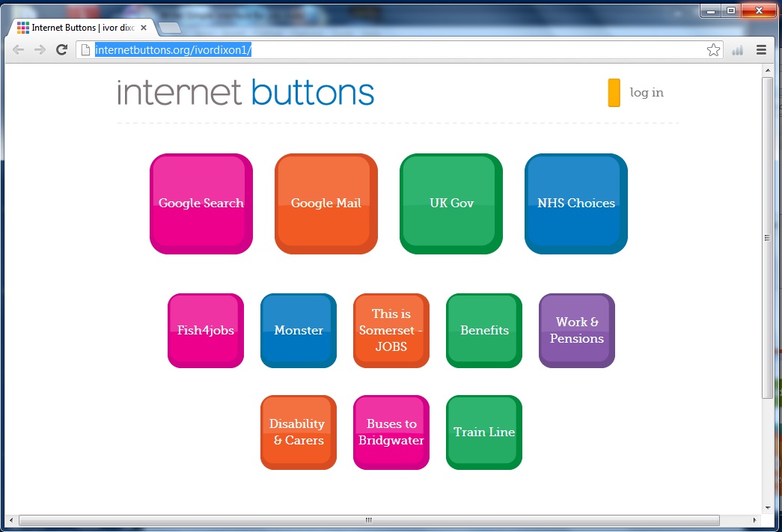Go forward with the browser forward arrow
The height and width of the screenshot is (532, 782).
pyautogui.click(x=40, y=50)
